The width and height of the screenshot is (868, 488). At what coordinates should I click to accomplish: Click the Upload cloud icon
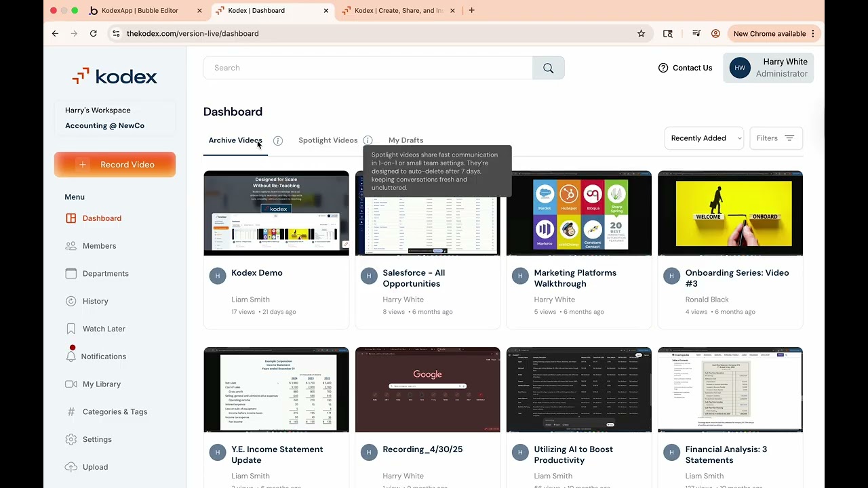71,467
